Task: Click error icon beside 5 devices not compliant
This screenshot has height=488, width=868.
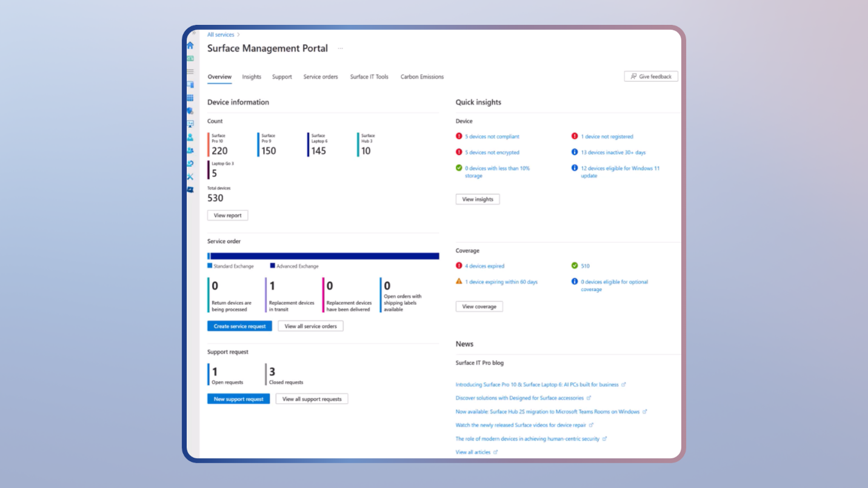Action: pyautogui.click(x=459, y=136)
